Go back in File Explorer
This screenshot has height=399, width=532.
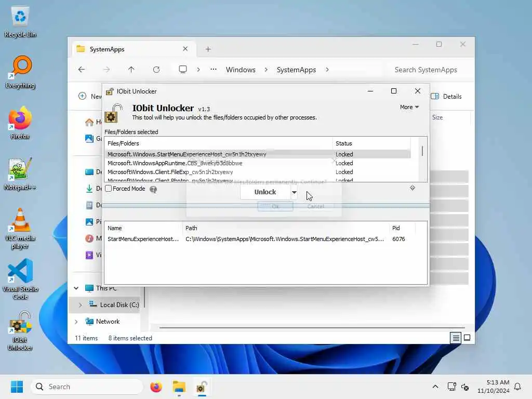[x=82, y=70]
